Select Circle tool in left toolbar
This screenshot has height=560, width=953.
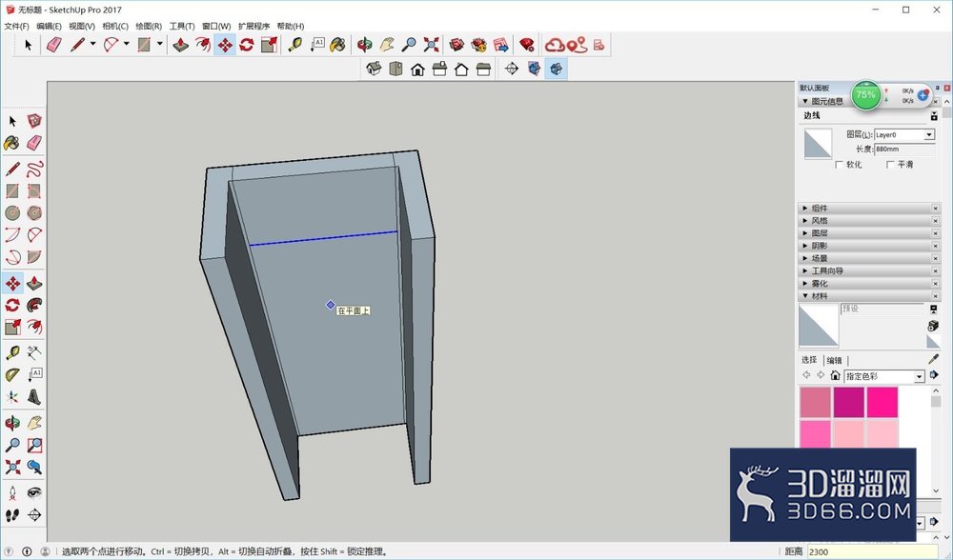[12, 213]
